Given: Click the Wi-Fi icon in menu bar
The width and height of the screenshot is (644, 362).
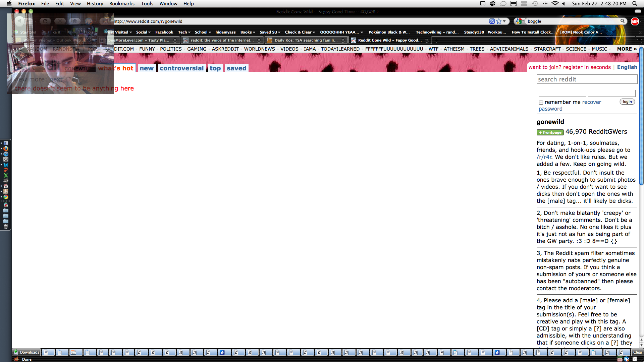Looking at the screenshot, I should [555, 3].
